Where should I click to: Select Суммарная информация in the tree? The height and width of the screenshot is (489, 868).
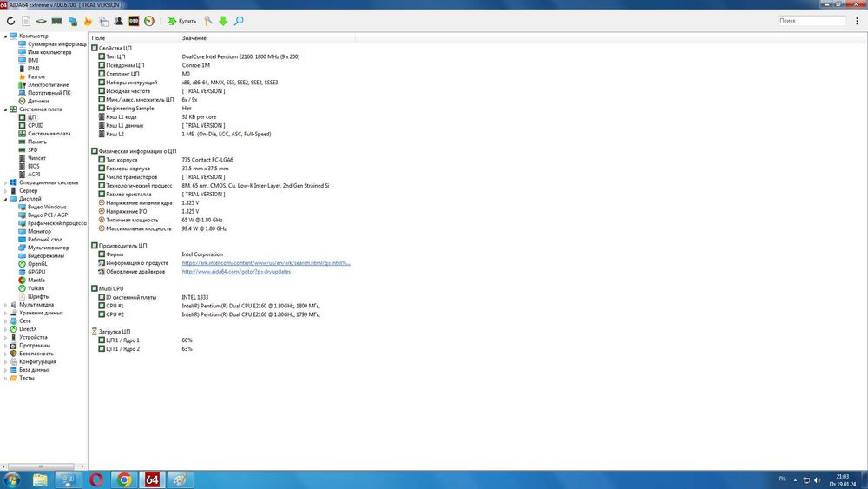coord(57,43)
